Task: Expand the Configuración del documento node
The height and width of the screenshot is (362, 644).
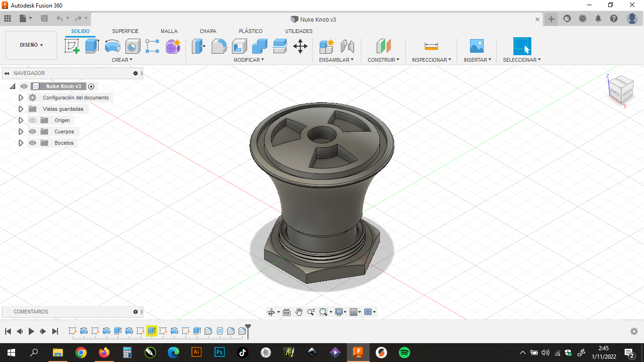Action: [21, 98]
